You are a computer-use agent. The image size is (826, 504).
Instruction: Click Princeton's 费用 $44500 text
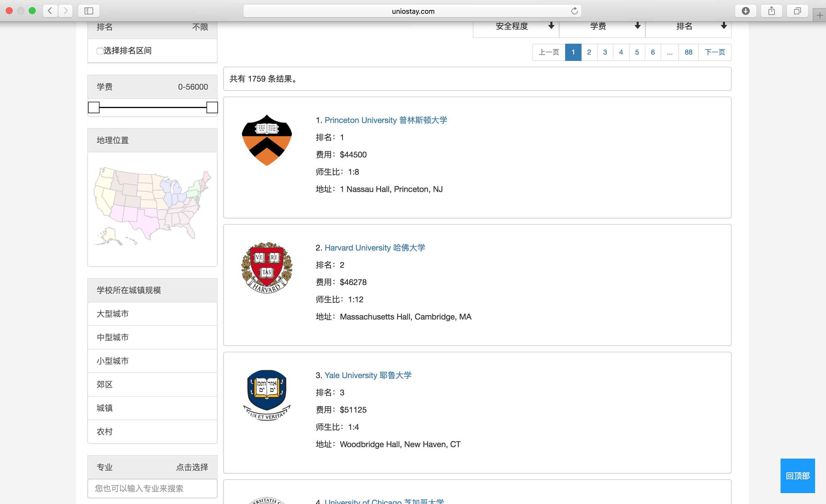[341, 155]
